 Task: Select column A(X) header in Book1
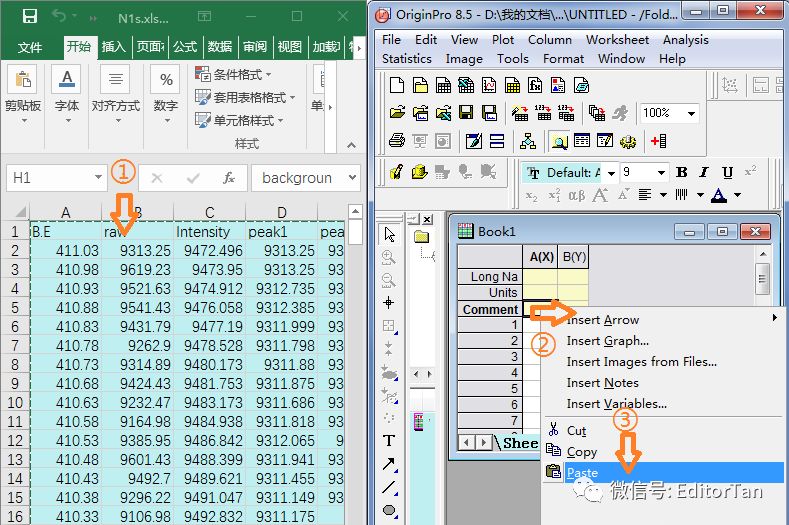pyautogui.click(x=540, y=257)
